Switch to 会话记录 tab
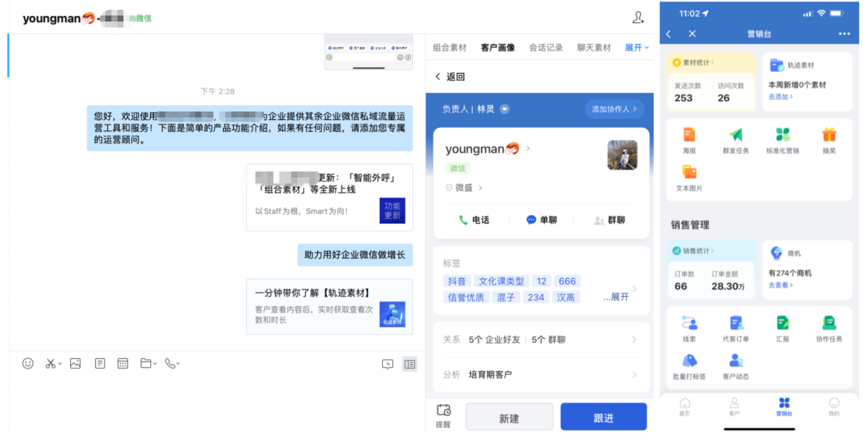The image size is (868, 441). (546, 47)
